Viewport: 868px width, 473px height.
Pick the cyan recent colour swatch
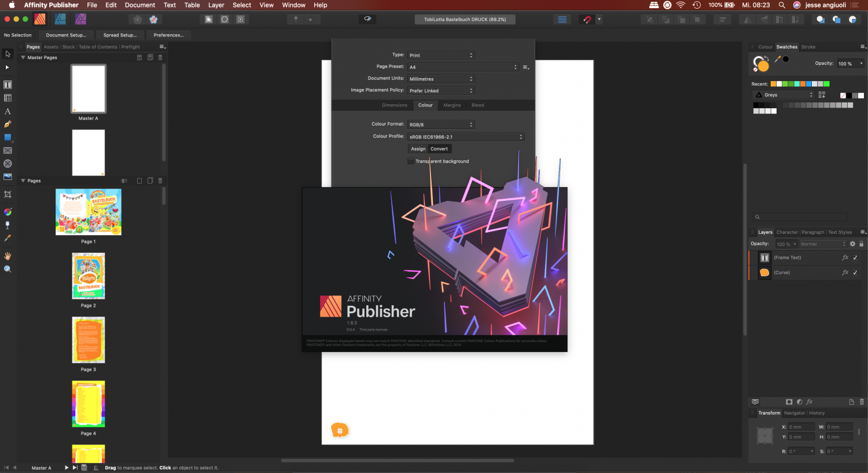(x=796, y=84)
